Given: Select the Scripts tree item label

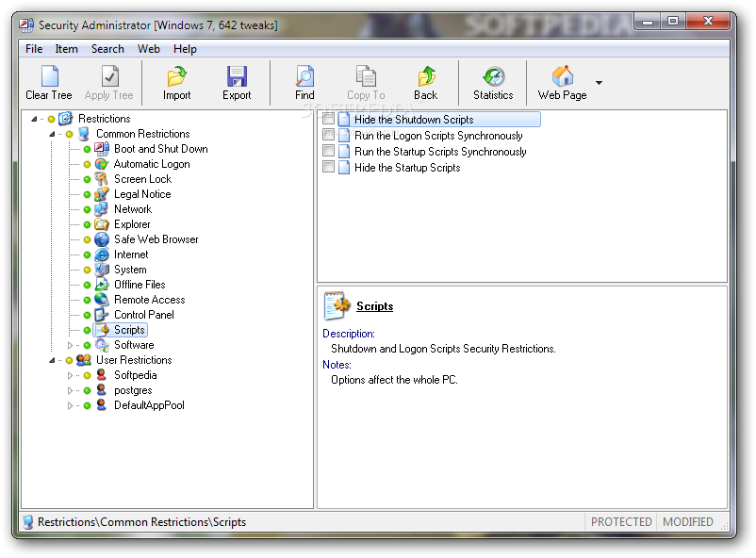Looking at the screenshot, I should pos(129,330).
